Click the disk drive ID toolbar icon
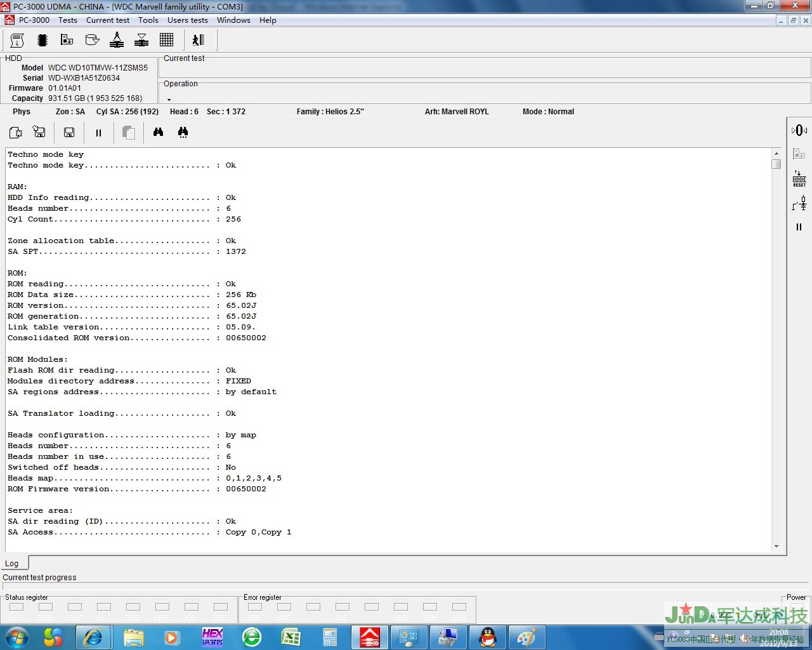The image size is (812, 650). pyautogui.click(x=92, y=41)
